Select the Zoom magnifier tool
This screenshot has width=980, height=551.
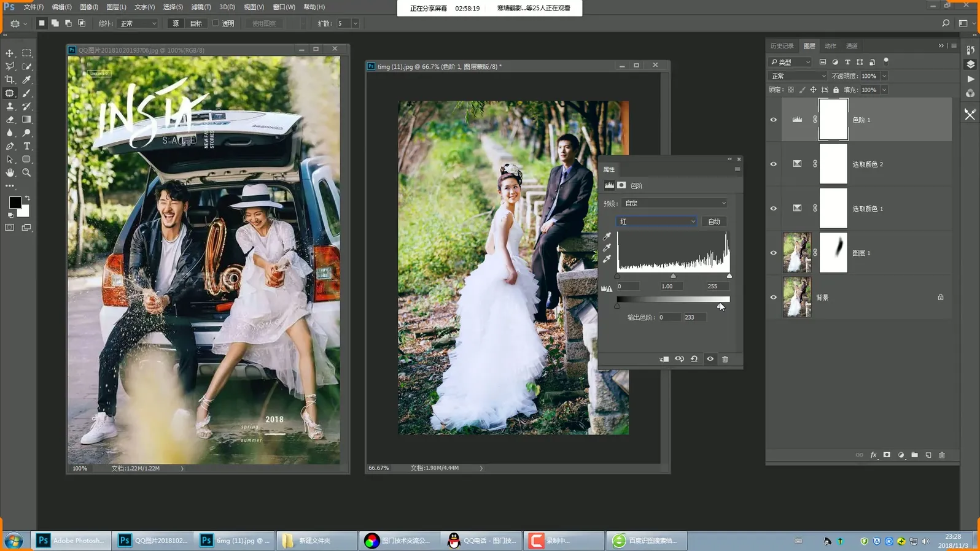(26, 173)
